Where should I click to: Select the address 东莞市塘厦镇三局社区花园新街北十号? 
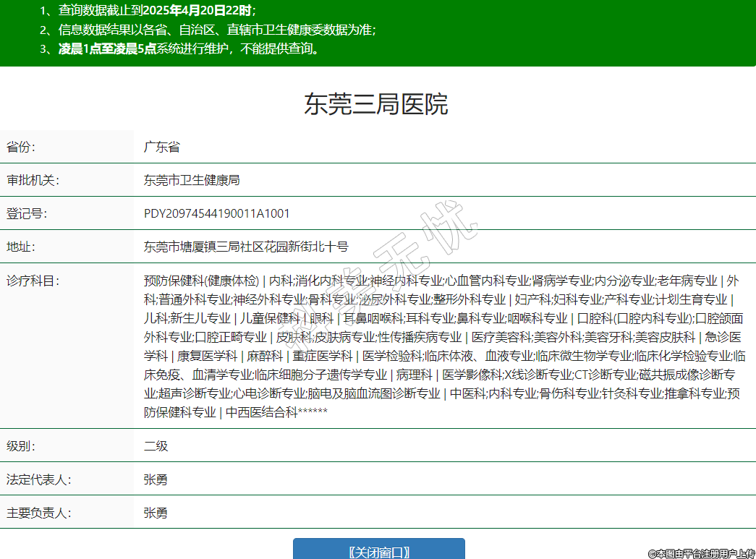point(246,247)
